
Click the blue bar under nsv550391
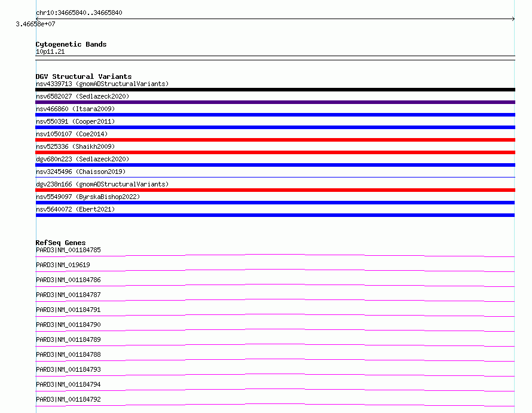coord(275,127)
